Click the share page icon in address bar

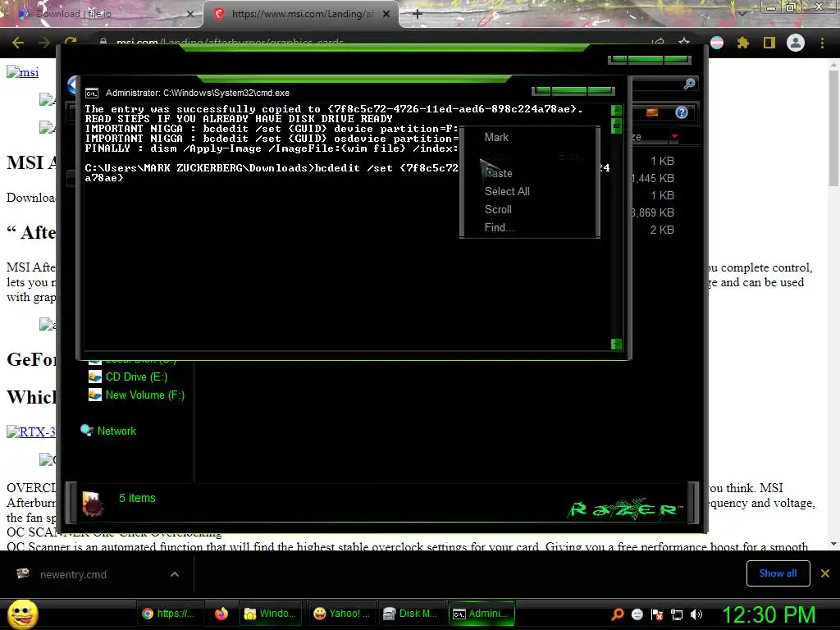pos(659,43)
